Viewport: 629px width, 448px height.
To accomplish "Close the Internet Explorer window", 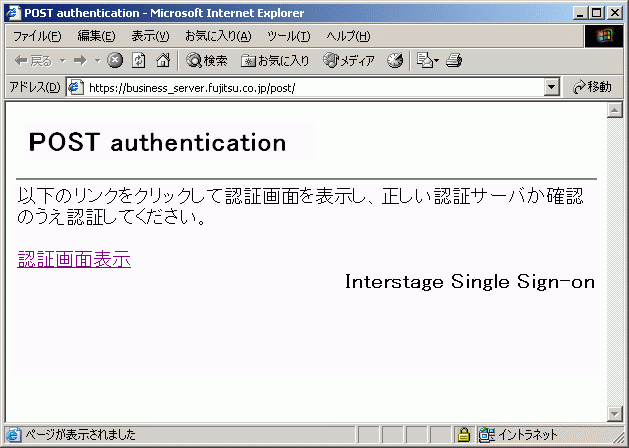I will (x=615, y=13).
